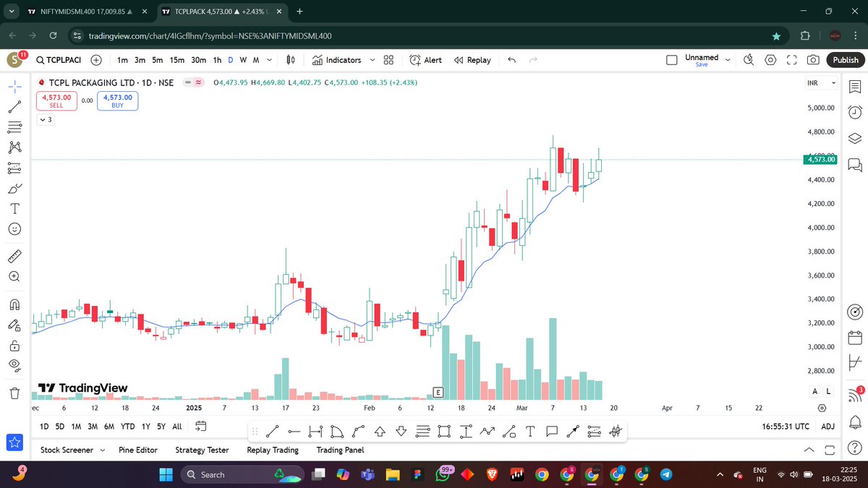Select the D daily timeframe
868x488 pixels.
(230, 60)
